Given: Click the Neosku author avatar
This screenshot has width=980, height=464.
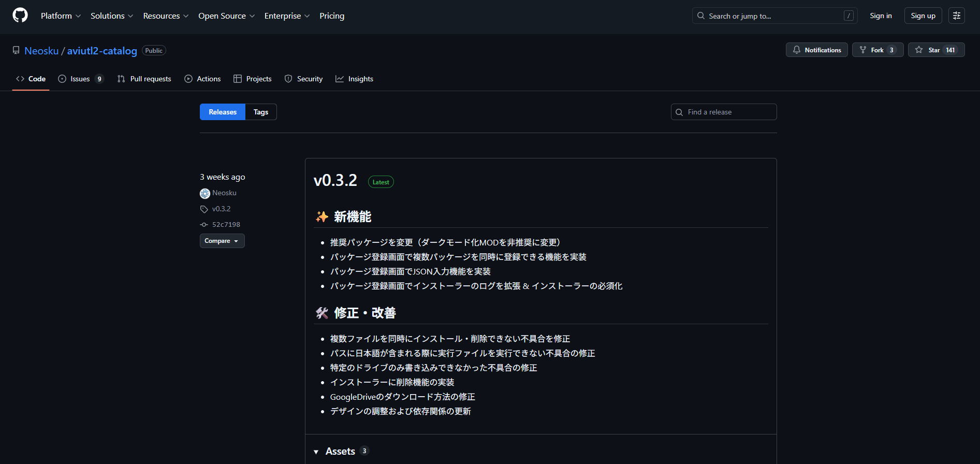Looking at the screenshot, I should point(205,193).
